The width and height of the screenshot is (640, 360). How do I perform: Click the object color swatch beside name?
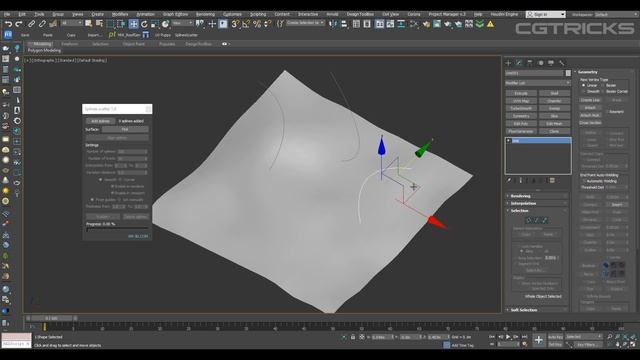click(x=568, y=73)
